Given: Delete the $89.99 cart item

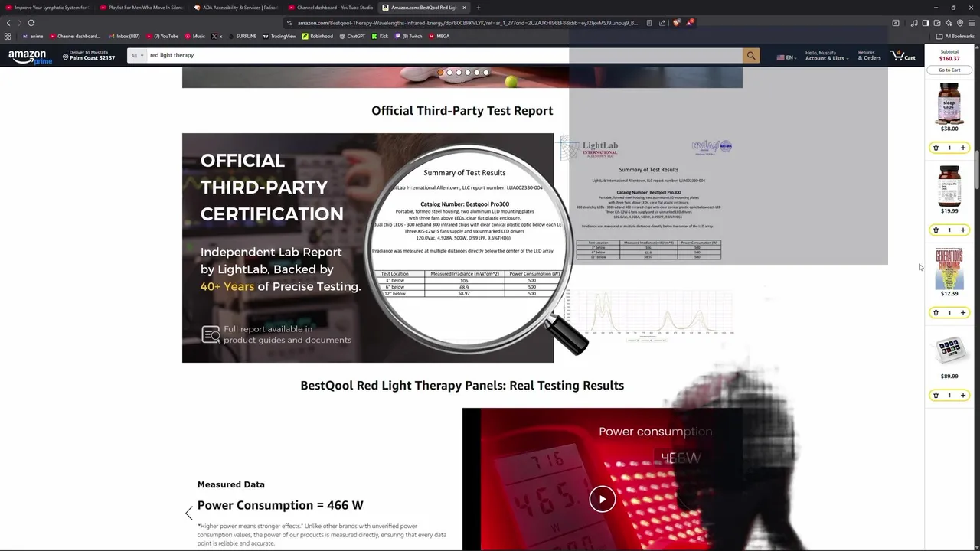Looking at the screenshot, I should 936,395.
